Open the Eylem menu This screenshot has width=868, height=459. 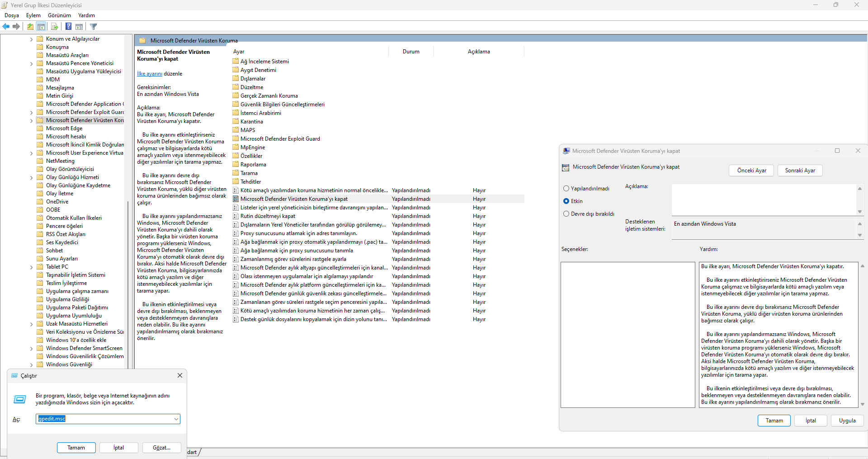(33, 15)
